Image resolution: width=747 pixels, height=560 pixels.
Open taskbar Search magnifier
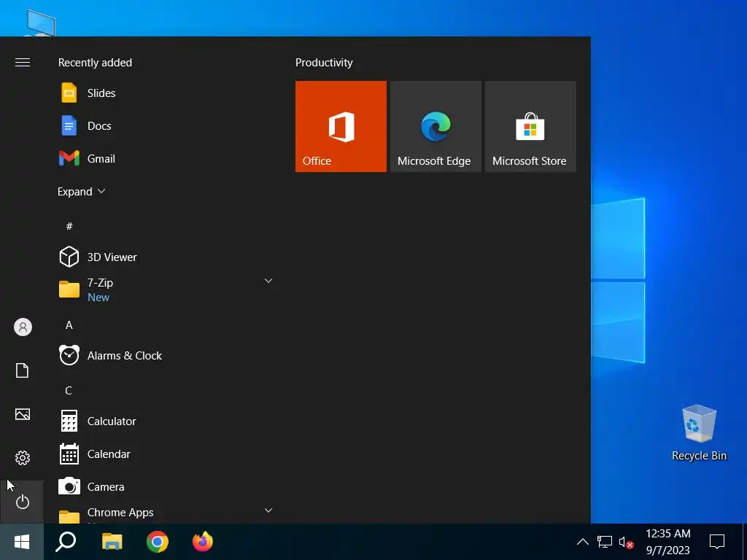coord(66,542)
